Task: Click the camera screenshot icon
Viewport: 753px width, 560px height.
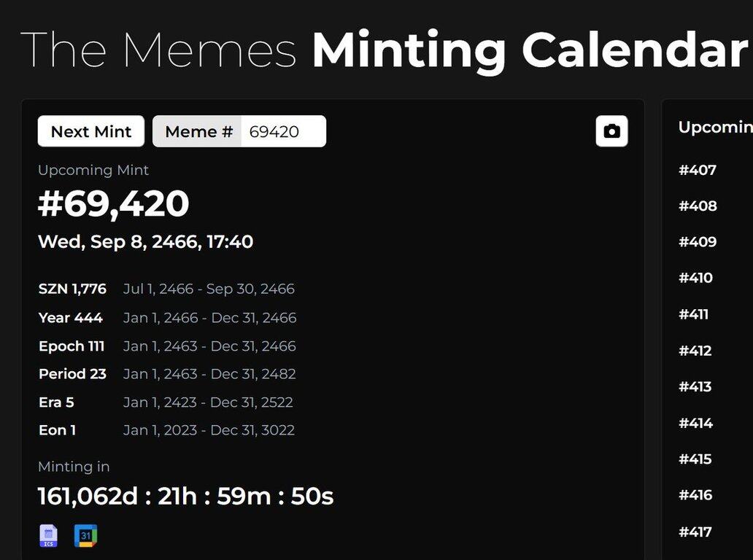Action: [x=611, y=131]
